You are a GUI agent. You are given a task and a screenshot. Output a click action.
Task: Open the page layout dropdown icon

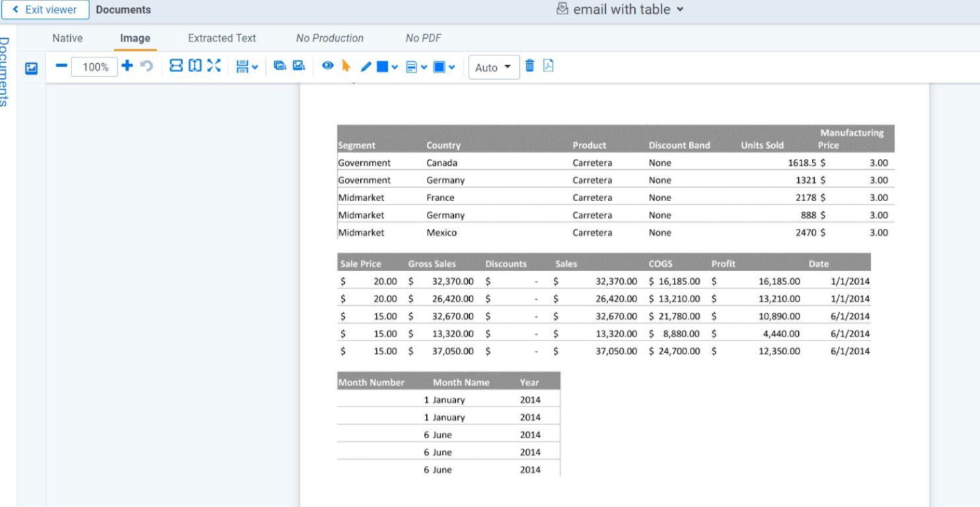click(x=246, y=67)
